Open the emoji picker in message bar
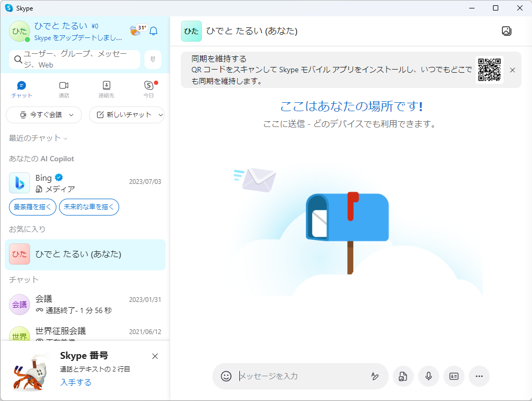This screenshot has height=401, width=532. click(x=226, y=376)
